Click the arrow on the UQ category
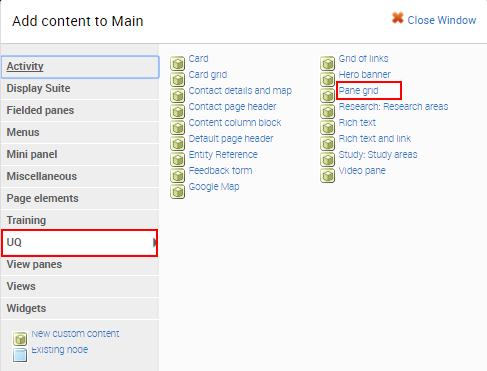The height and width of the screenshot is (371, 487). pos(155,242)
